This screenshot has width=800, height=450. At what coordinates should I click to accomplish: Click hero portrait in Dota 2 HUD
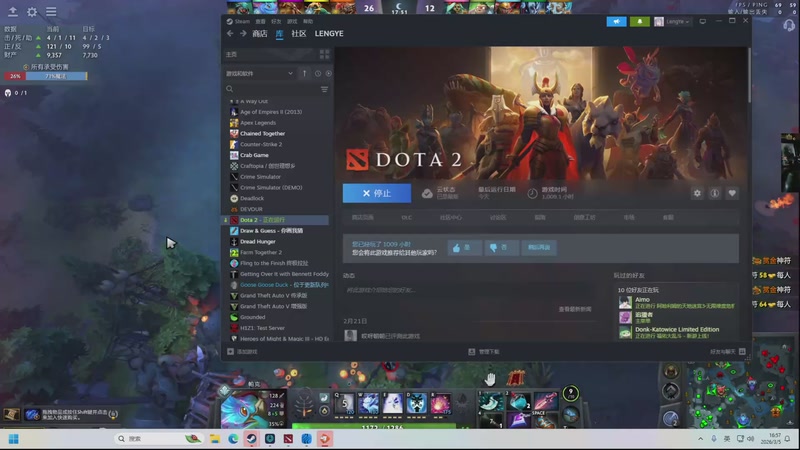click(x=244, y=410)
